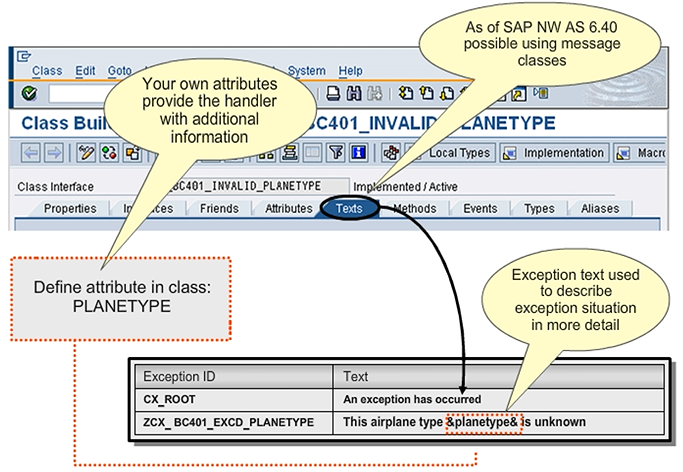The width and height of the screenshot is (683, 472).
Task: Click the green Enter checkmark icon
Action: click(x=28, y=93)
